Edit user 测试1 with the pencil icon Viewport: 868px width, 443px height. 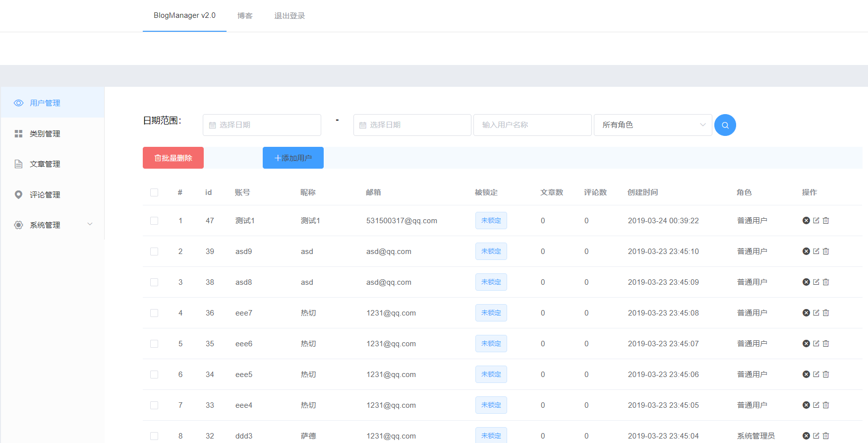tap(816, 220)
